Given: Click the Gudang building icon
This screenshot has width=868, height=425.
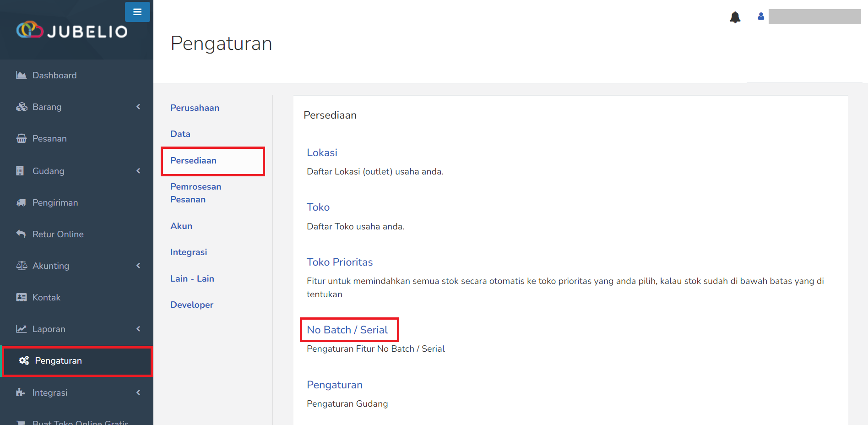Looking at the screenshot, I should [x=20, y=171].
